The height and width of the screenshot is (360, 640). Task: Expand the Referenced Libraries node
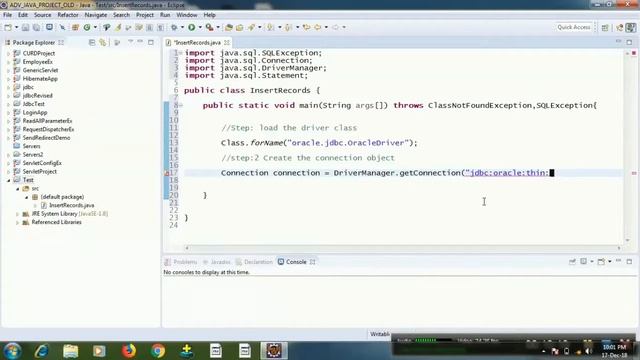click(x=18, y=222)
